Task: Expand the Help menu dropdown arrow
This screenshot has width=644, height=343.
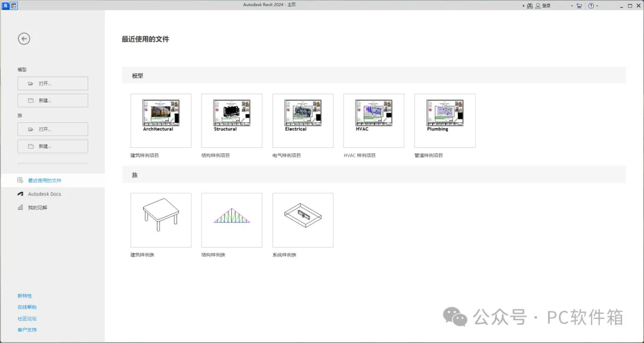Action: (x=597, y=6)
